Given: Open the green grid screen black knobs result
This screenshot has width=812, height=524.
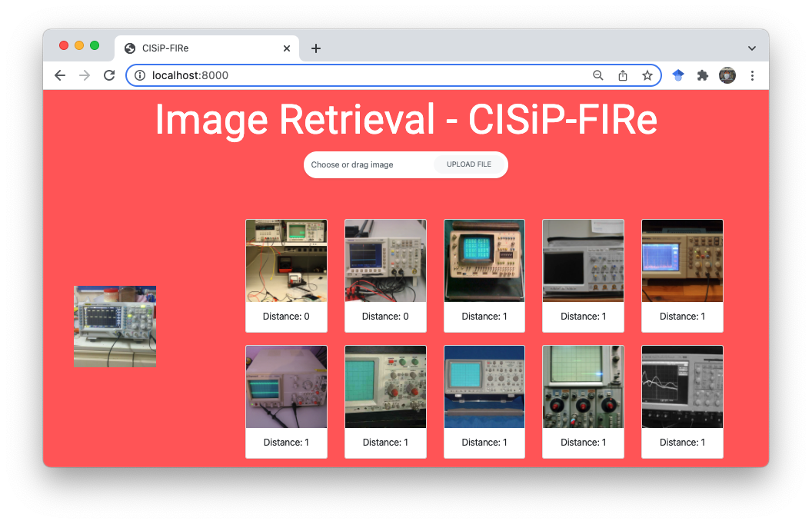Looking at the screenshot, I should [583, 402].
